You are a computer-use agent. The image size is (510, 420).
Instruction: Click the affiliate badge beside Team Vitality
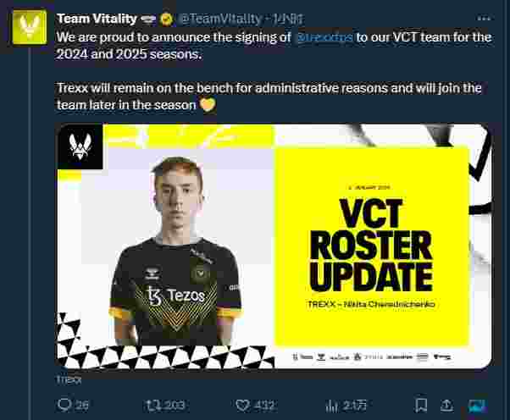pyautogui.click(x=148, y=19)
